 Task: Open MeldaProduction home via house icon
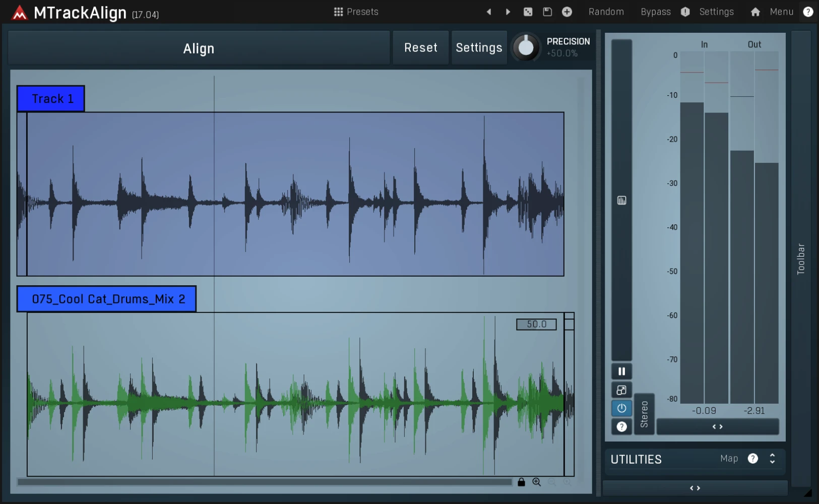(755, 12)
